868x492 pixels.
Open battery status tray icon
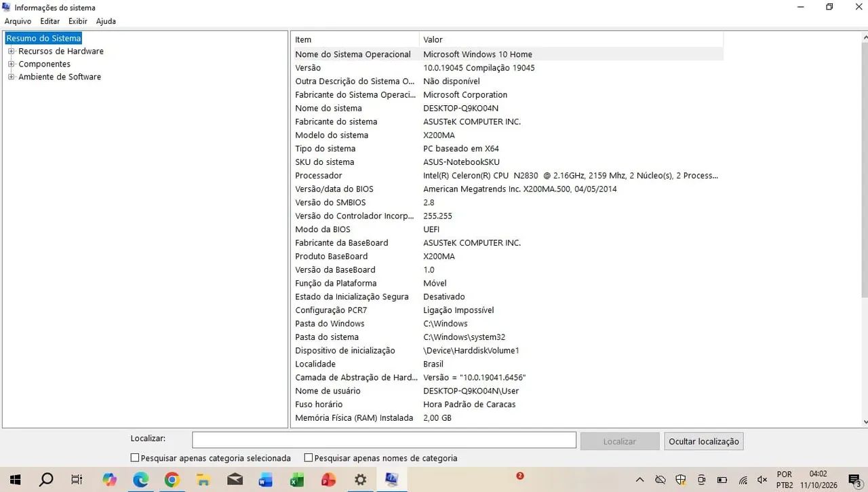point(722,480)
